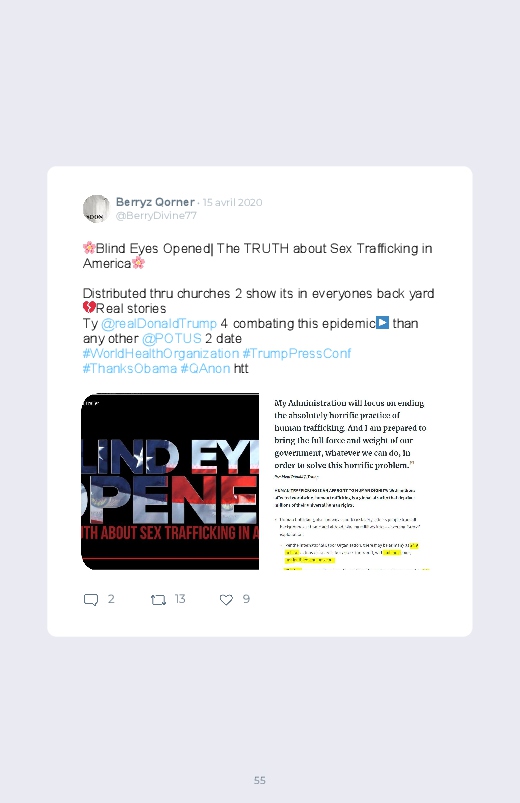Click the broken heart emoji
The image size is (520, 803).
(x=89, y=308)
